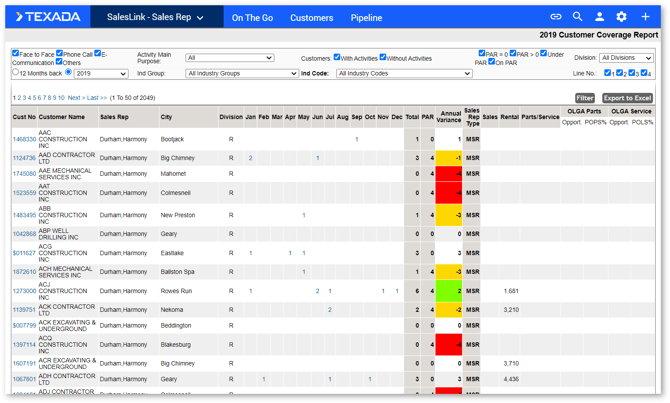670x403 pixels.
Task: Open the Division dropdown
Action: 626,58
